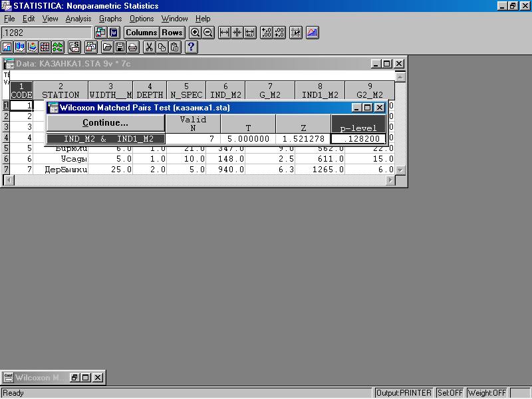Select the N_SPEC column header

[x=186, y=90]
